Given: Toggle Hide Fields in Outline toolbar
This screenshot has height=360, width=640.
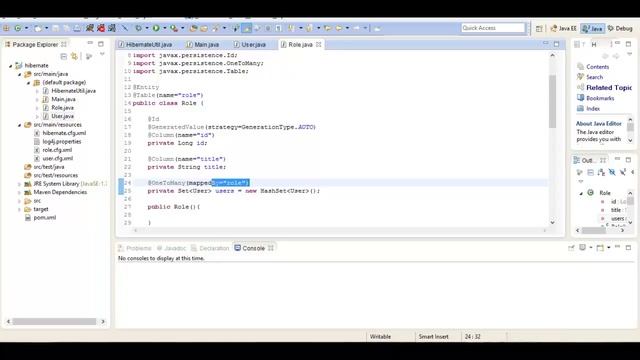Looking at the screenshot, I should pos(612,172).
